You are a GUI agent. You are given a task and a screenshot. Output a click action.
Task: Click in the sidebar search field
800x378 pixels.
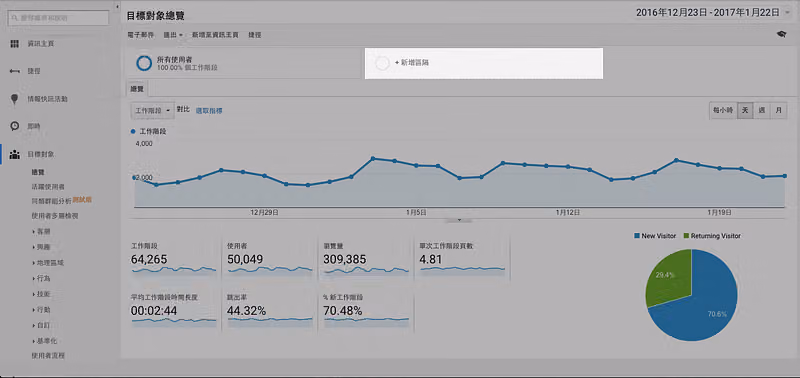pyautogui.click(x=58, y=18)
